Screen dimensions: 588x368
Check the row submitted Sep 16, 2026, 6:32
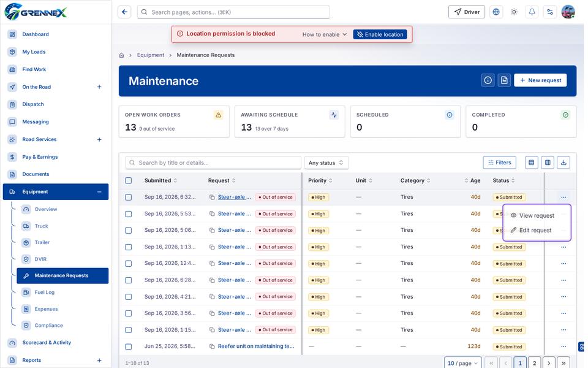tap(128, 197)
